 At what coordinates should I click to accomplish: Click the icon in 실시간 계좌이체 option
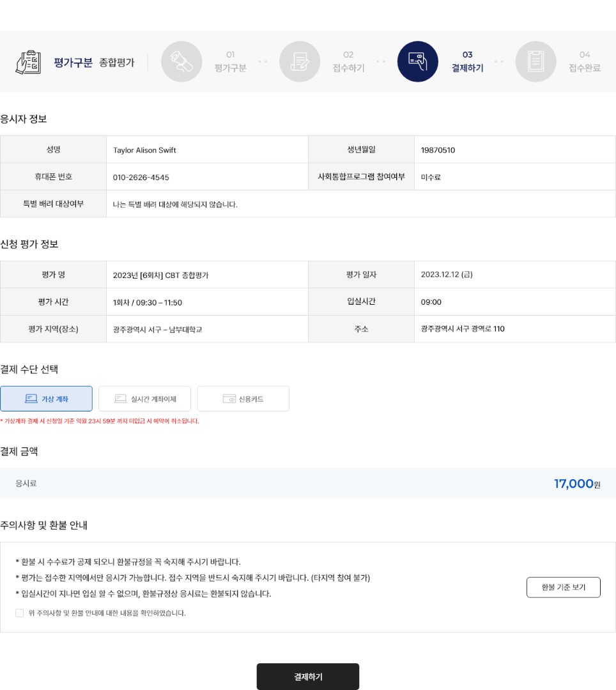[121, 399]
